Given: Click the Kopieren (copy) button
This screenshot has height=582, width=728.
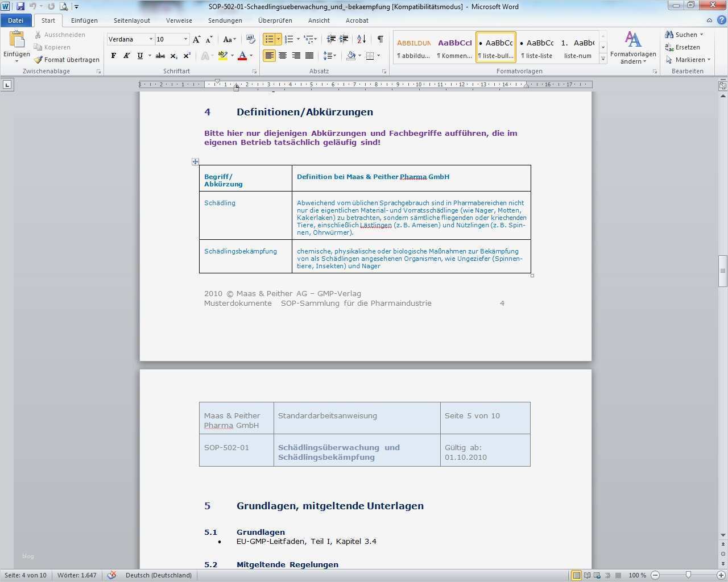Looking at the screenshot, I should (x=52, y=47).
